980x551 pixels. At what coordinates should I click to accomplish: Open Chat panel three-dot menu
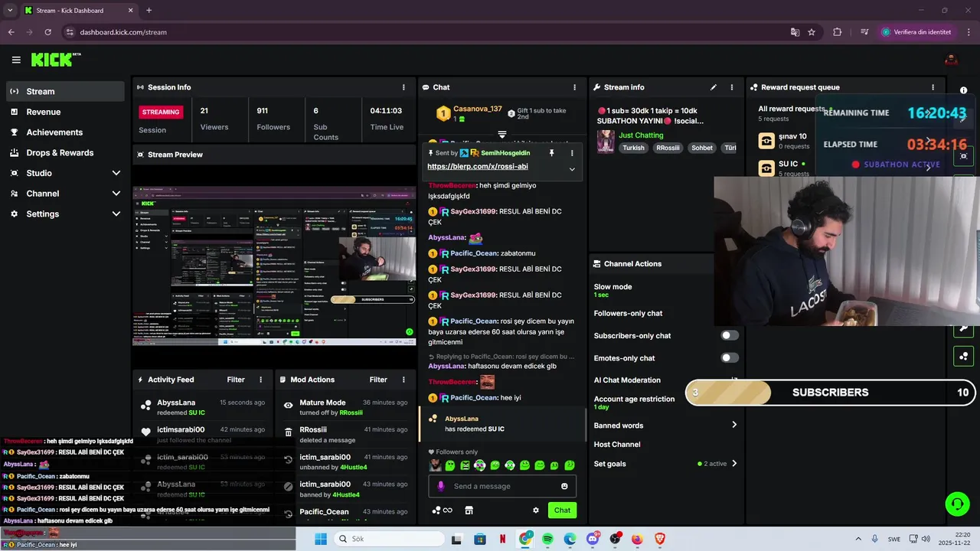click(574, 87)
